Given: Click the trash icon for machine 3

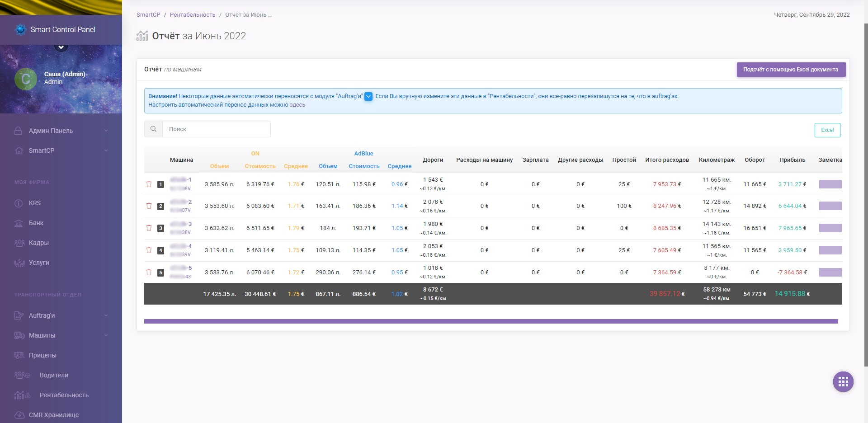Looking at the screenshot, I should click(149, 228).
